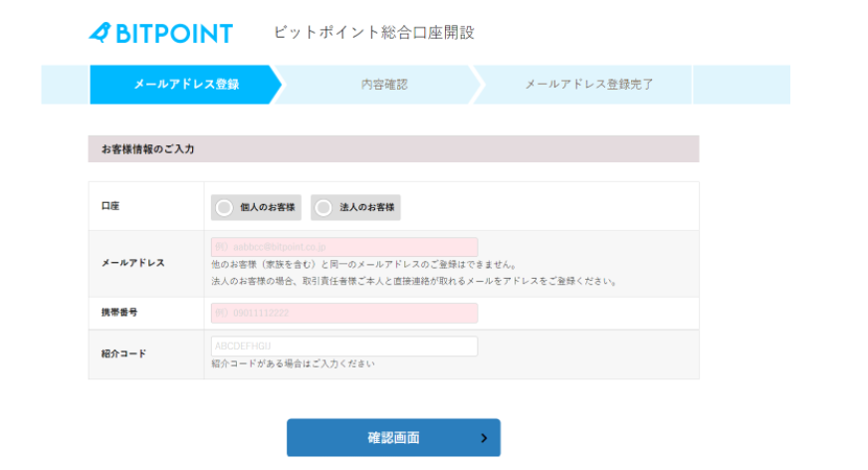Click the メールアドレス登録 step tab
The image size is (868, 470).
click(186, 85)
